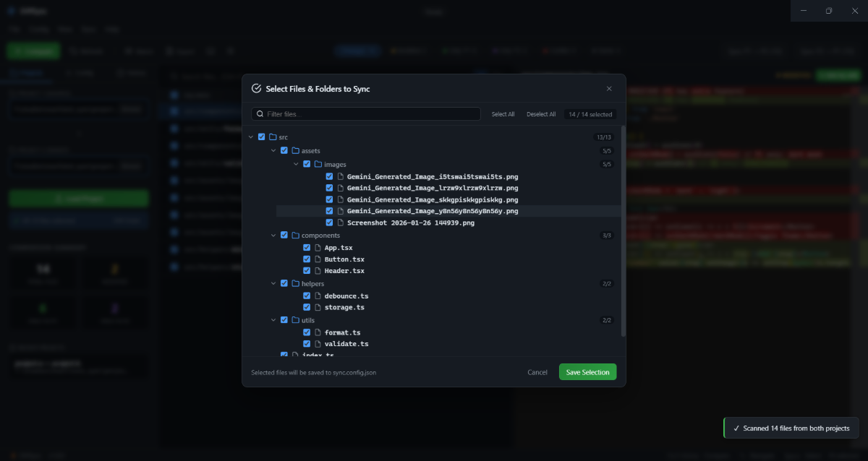
Task: Uncheck the helpers folder checkbox
Action: coord(284,283)
